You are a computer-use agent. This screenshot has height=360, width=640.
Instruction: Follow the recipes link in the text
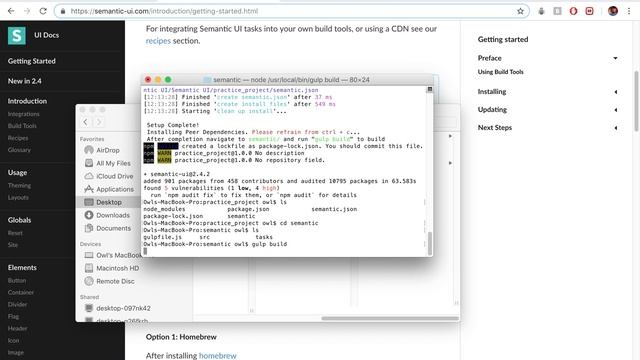158,41
